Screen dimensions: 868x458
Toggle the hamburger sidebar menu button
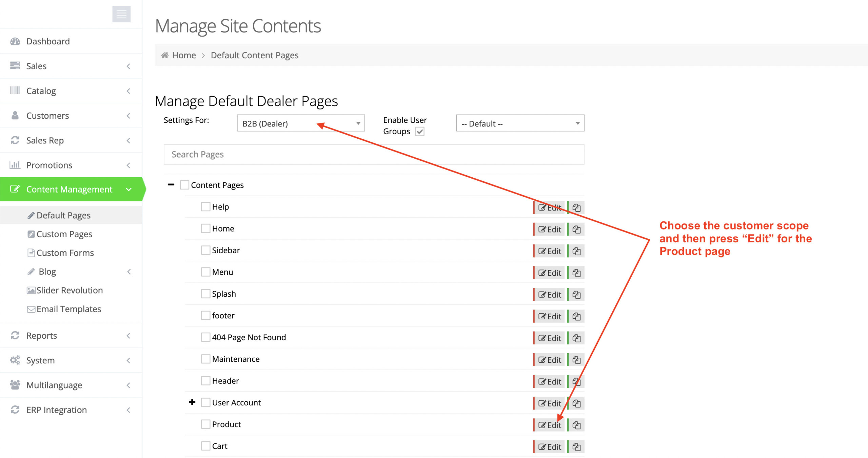point(121,14)
